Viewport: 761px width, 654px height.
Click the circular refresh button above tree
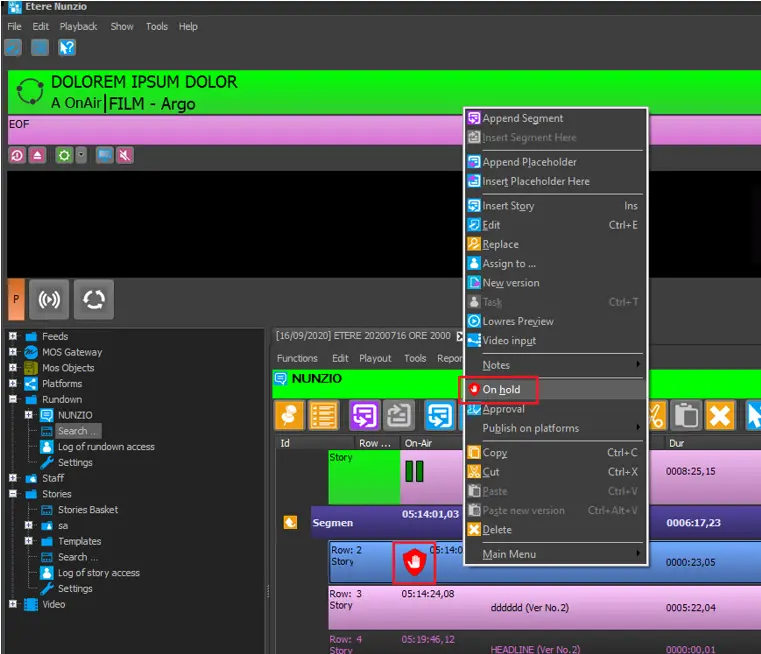pyautogui.click(x=93, y=299)
